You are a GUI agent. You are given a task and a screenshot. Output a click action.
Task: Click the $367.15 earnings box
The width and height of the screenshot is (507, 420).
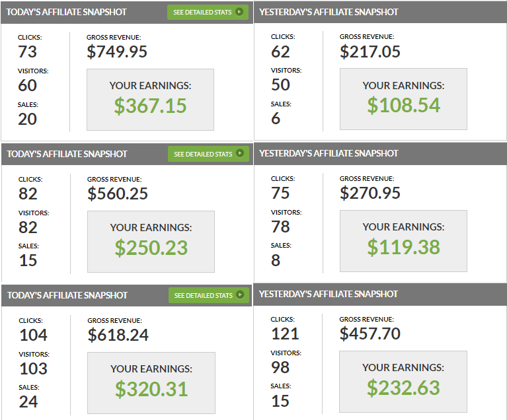click(151, 100)
